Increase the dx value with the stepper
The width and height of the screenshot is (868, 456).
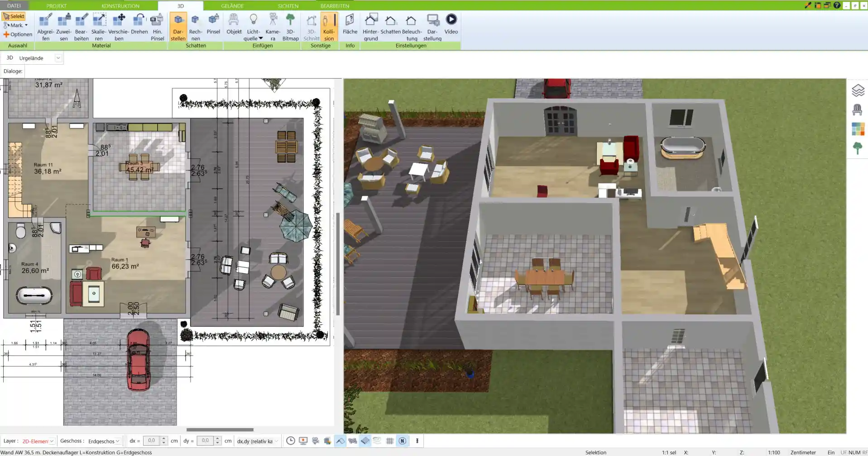click(x=164, y=438)
